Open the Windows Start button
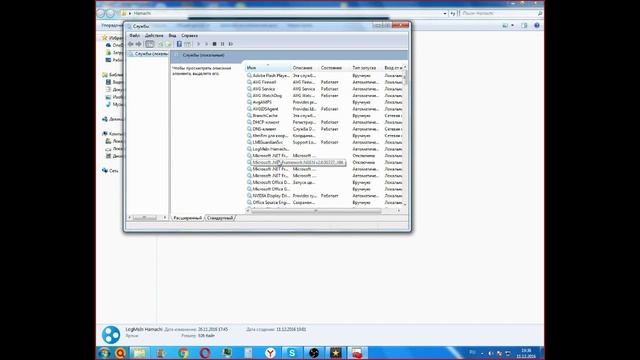 pyautogui.click(x=104, y=353)
